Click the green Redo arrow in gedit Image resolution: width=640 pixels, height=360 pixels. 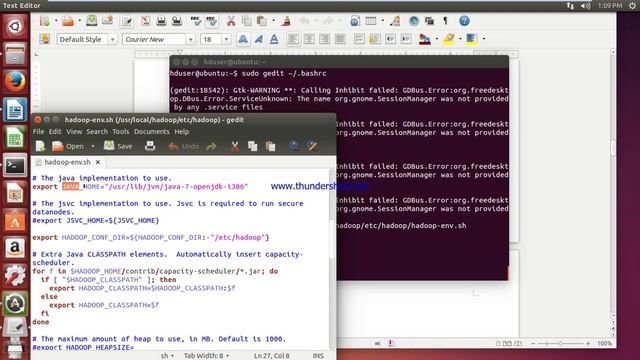[x=211, y=146]
